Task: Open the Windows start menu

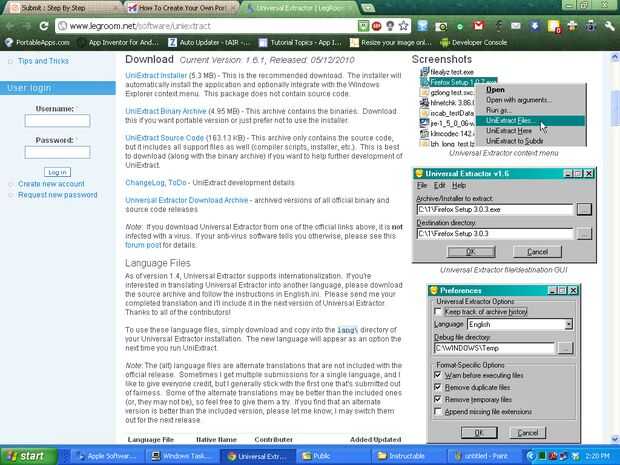Action: tap(29, 456)
